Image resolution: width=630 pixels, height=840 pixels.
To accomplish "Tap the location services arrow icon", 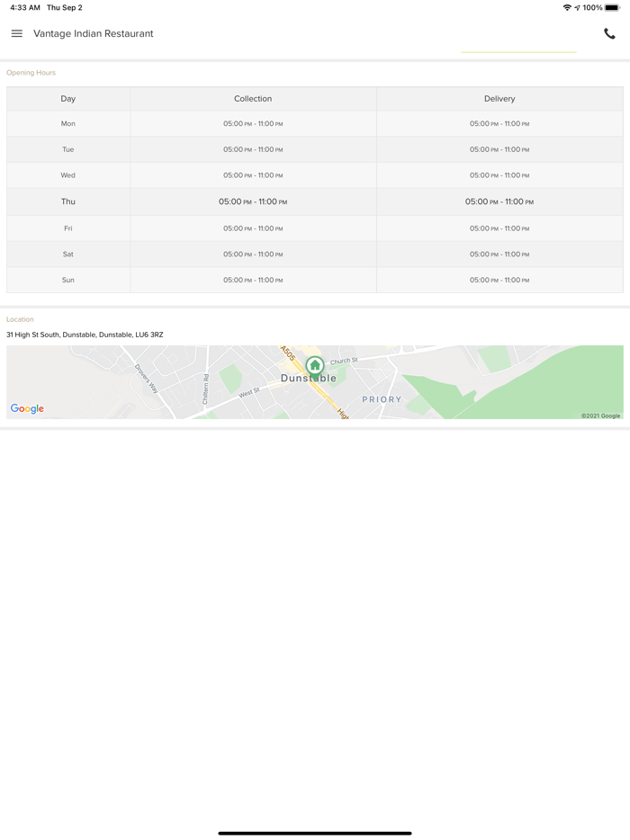I will click(x=577, y=8).
